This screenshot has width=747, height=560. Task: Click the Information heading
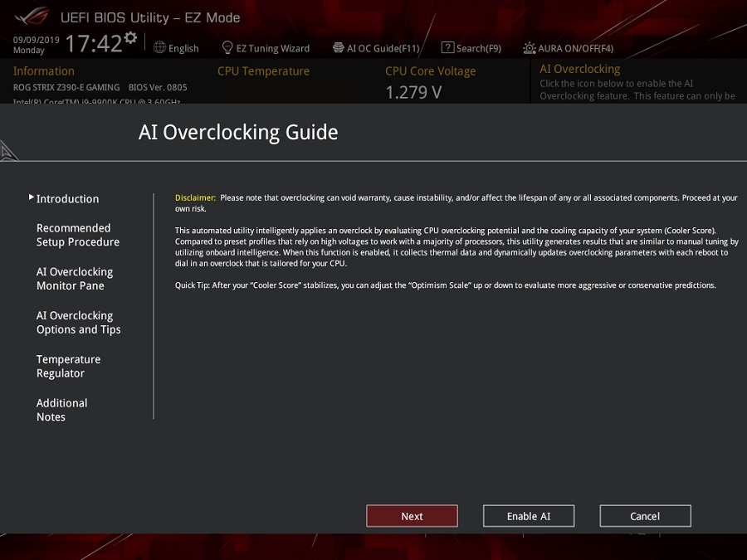43,71
